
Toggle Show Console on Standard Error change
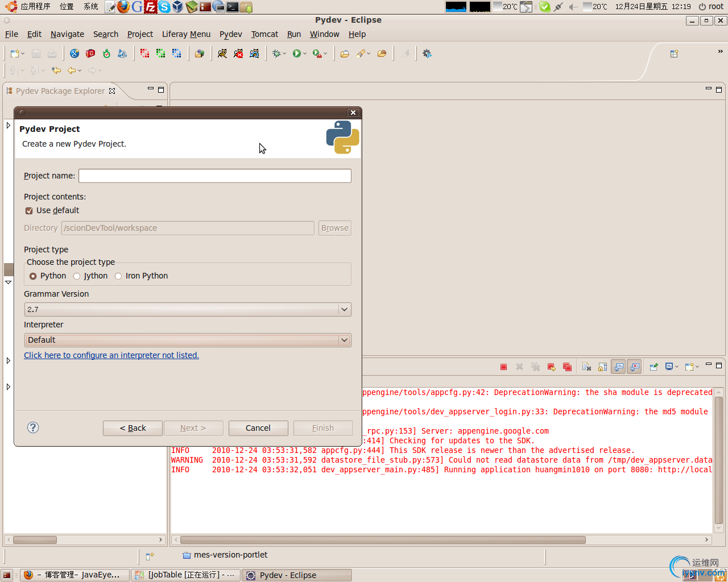634,367
